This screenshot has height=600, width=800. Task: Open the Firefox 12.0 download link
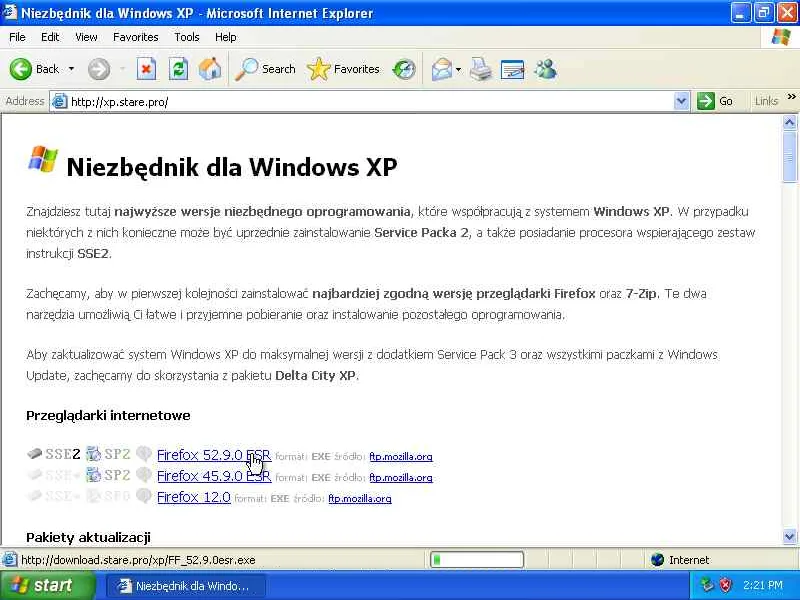(x=194, y=497)
